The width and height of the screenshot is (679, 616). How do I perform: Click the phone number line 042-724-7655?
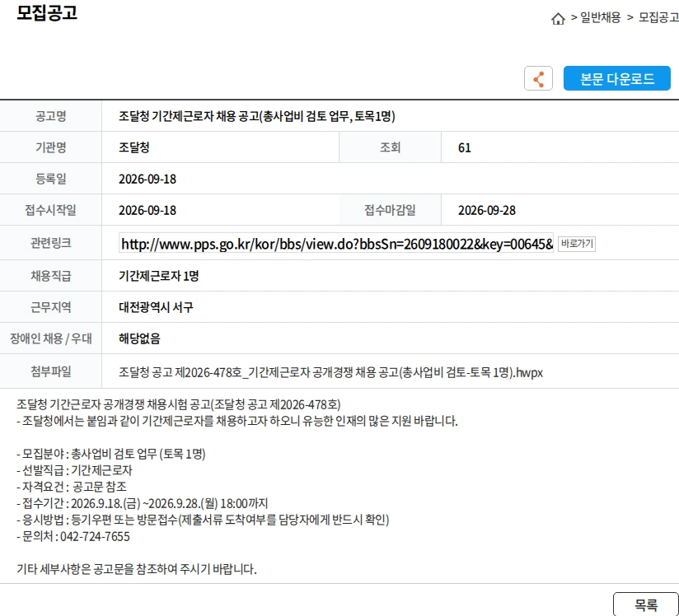point(73,536)
